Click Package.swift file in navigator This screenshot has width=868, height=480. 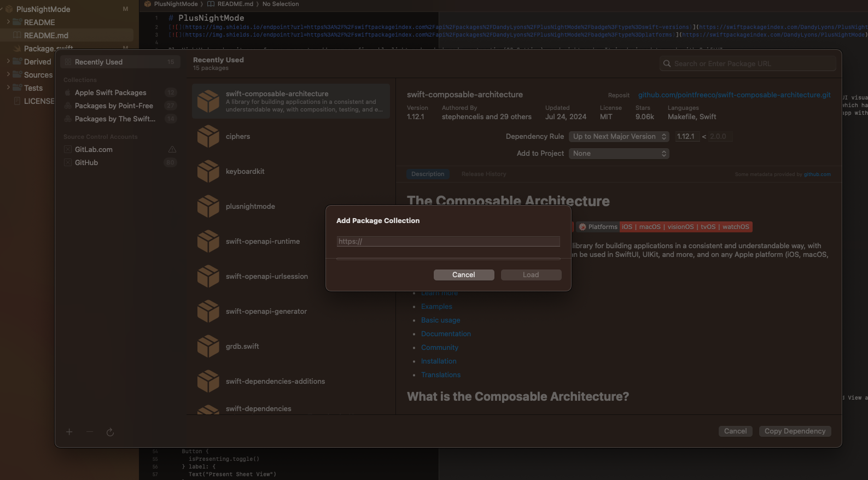(49, 48)
